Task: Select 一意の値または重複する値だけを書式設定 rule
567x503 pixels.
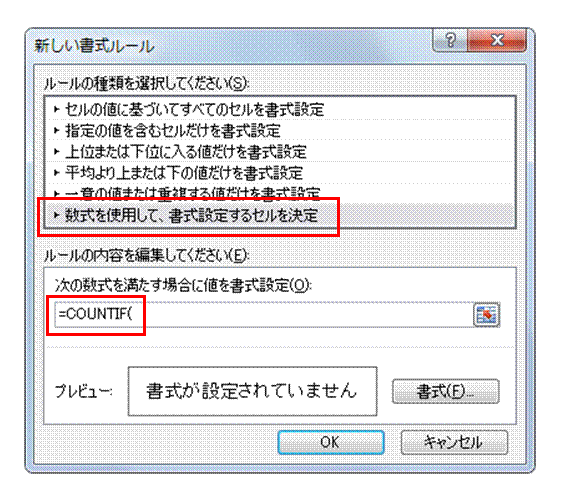Action: [280, 193]
